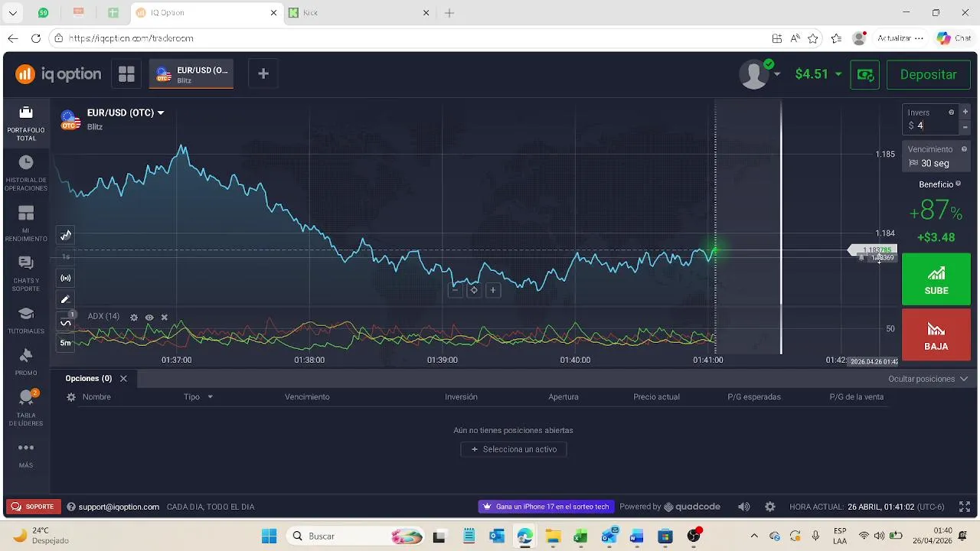
Task: Open positions table column settings gear
Action: (71, 397)
